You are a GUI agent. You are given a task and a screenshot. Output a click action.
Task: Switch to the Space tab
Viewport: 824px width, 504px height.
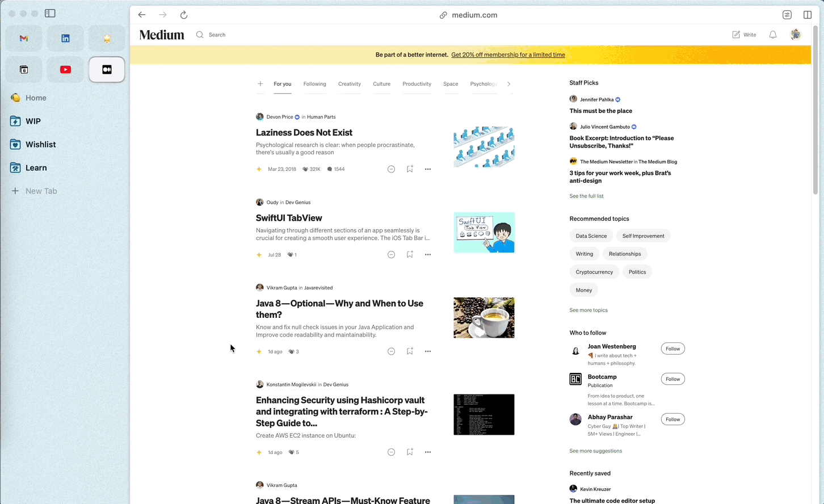pyautogui.click(x=451, y=84)
